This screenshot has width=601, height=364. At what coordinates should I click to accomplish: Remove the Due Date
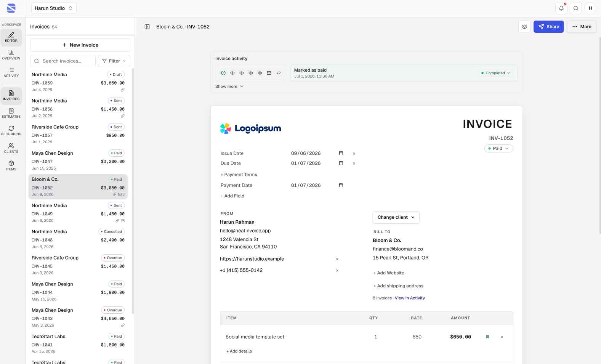pyautogui.click(x=354, y=164)
